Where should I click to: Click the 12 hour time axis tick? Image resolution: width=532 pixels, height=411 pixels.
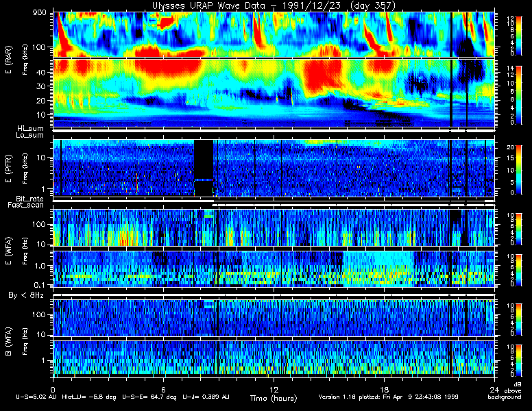point(274,390)
